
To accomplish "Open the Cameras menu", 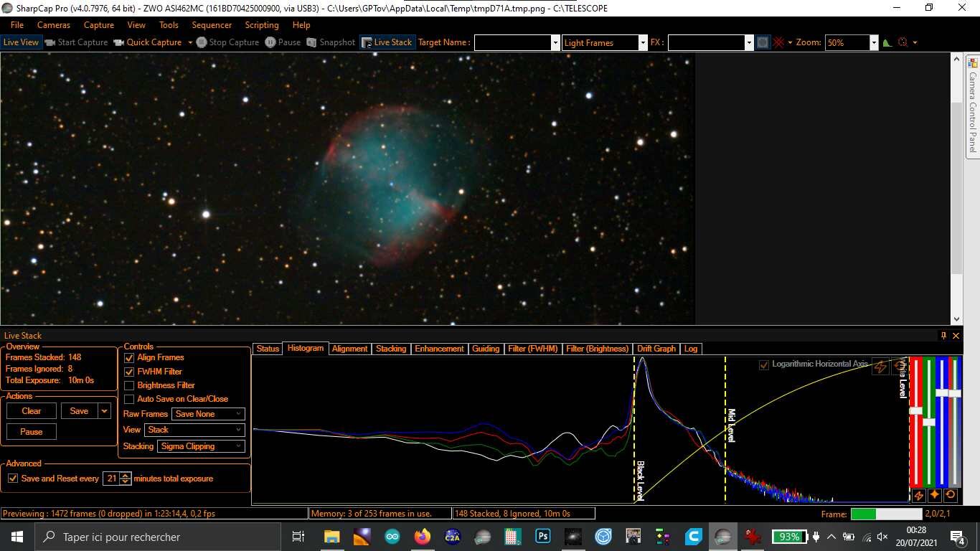I will tap(54, 25).
